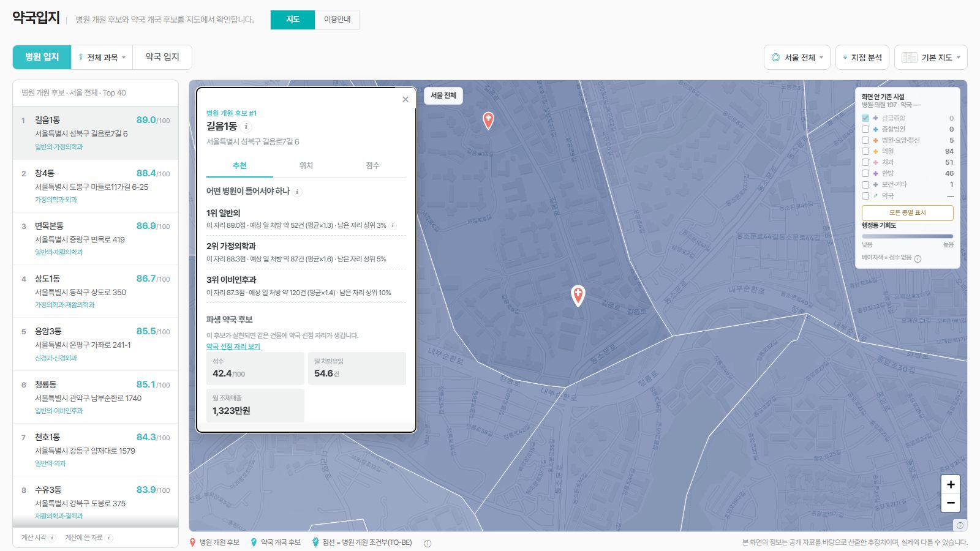Select 추천 tab in popup
980x551 pixels.
pyautogui.click(x=239, y=165)
